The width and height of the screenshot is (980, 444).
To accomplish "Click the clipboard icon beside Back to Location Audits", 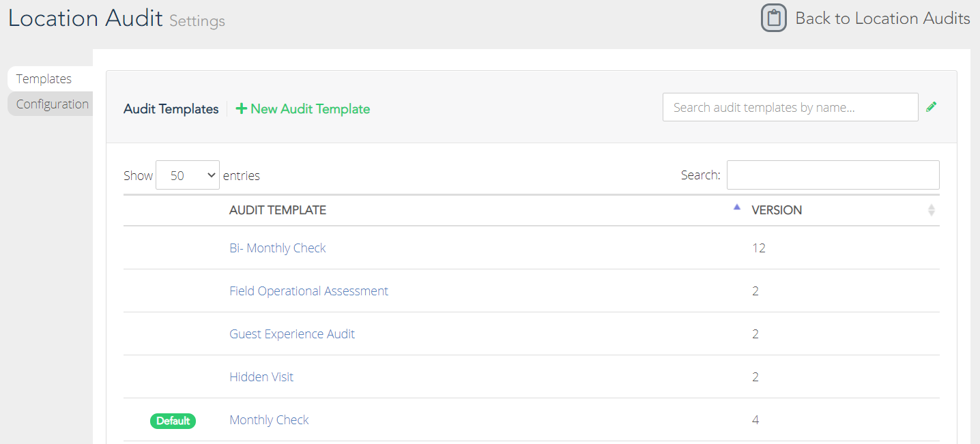I will 774,18.
